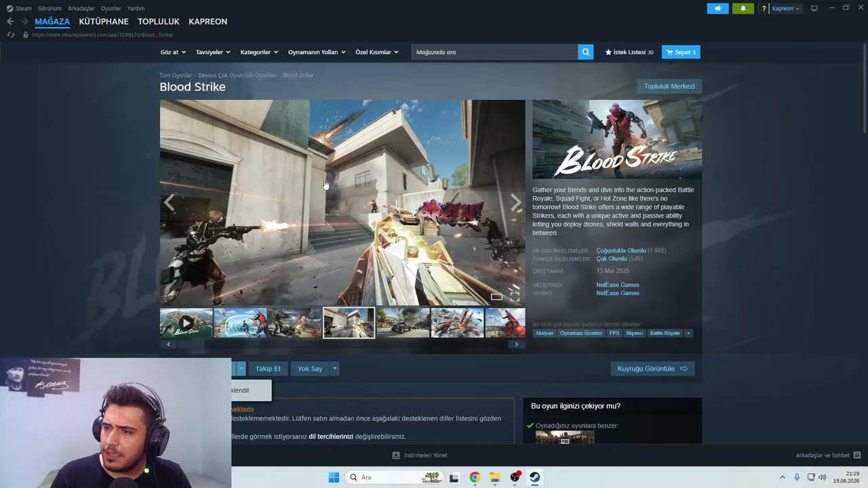868x488 pixels.
Task: Click the Steam navigation forward arrow
Action: pyautogui.click(x=24, y=22)
